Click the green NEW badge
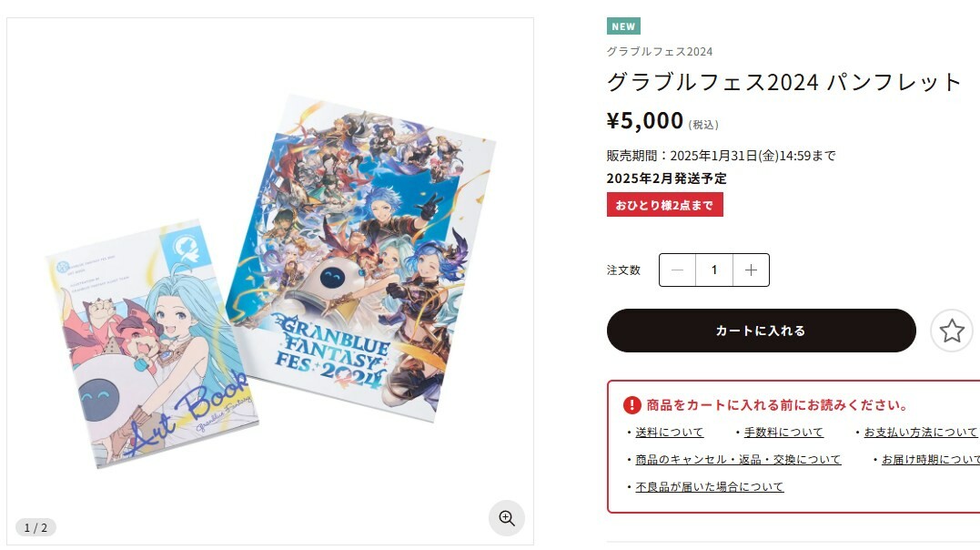Viewport: 980px width, 550px height. coord(623,26)
